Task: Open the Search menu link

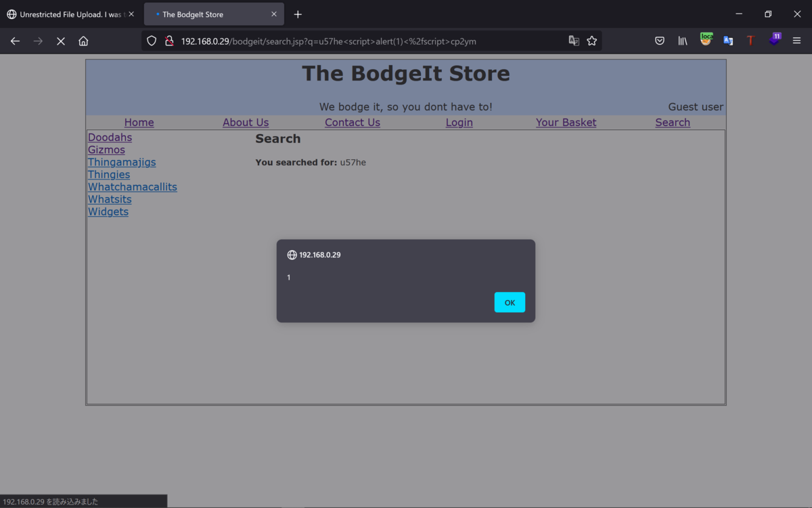Action: coord(673,123)
